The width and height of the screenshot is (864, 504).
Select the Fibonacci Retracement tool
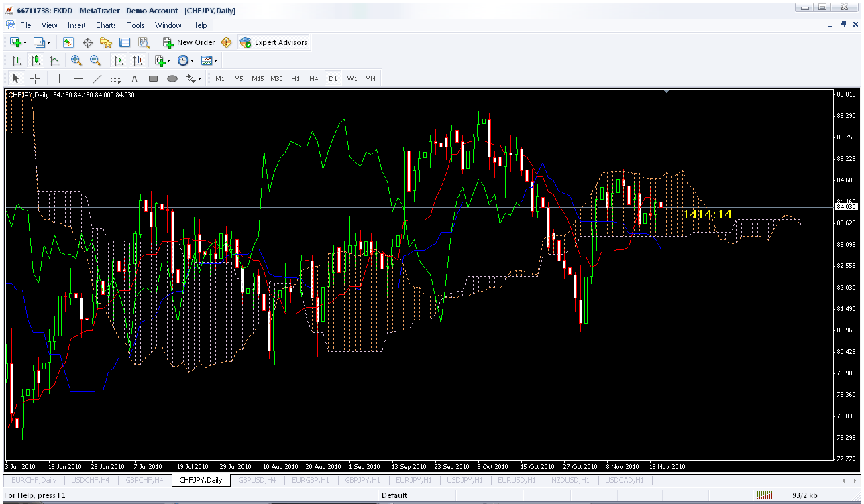(116, 78)
